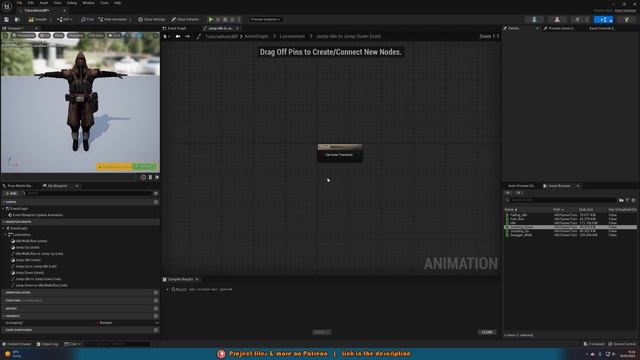
Task: Open the Preview Instance dropdown
Action: coord(266,19)
